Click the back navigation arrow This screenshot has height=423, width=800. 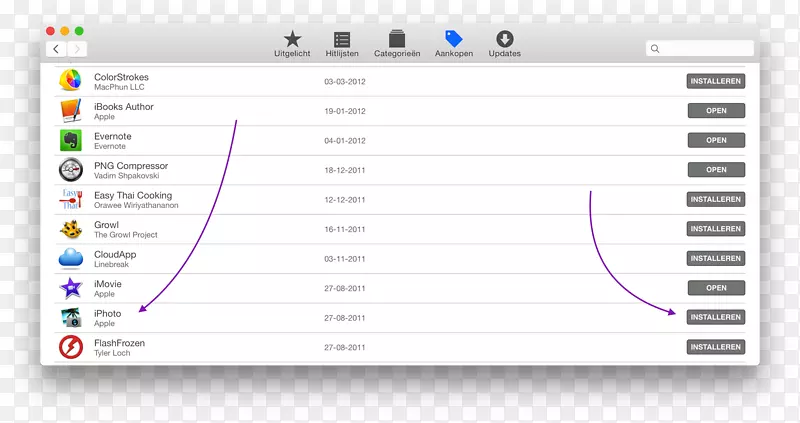click(x=56, y=49)
